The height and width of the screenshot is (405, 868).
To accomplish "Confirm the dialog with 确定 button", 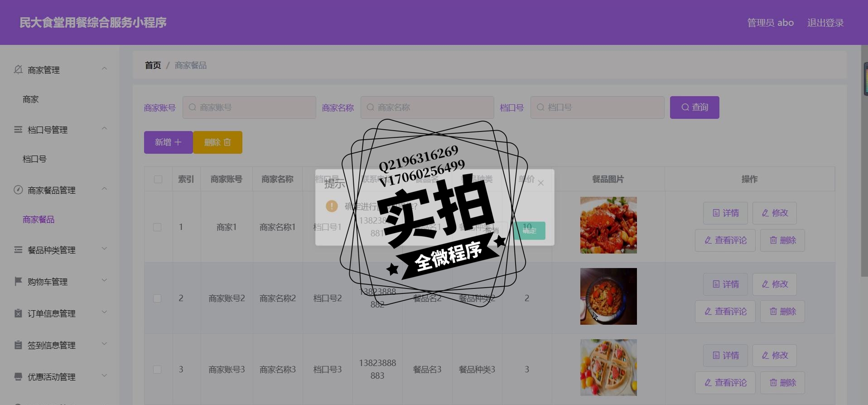I will (x=529, y=231).
